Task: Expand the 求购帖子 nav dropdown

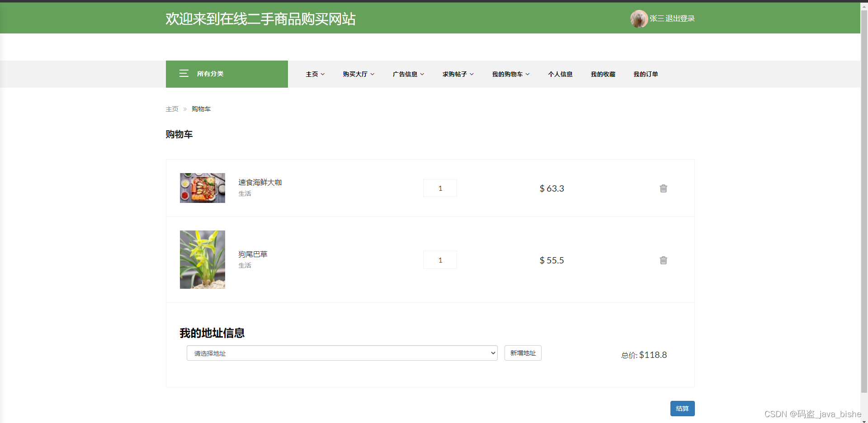Action: (458, 74)
